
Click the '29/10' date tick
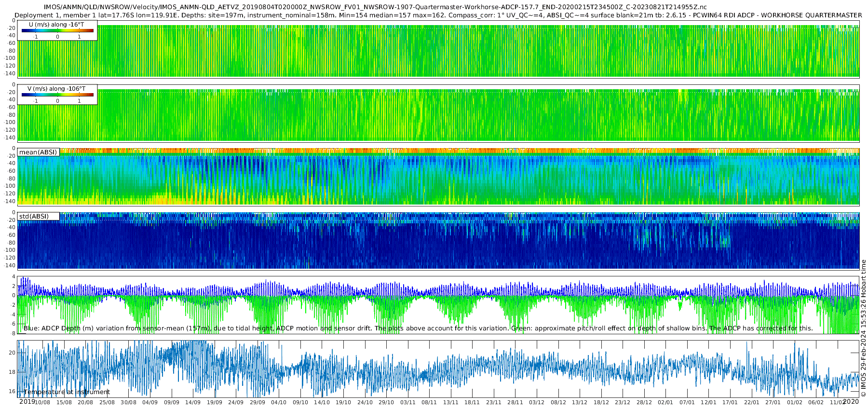click(x=386, y=402)
